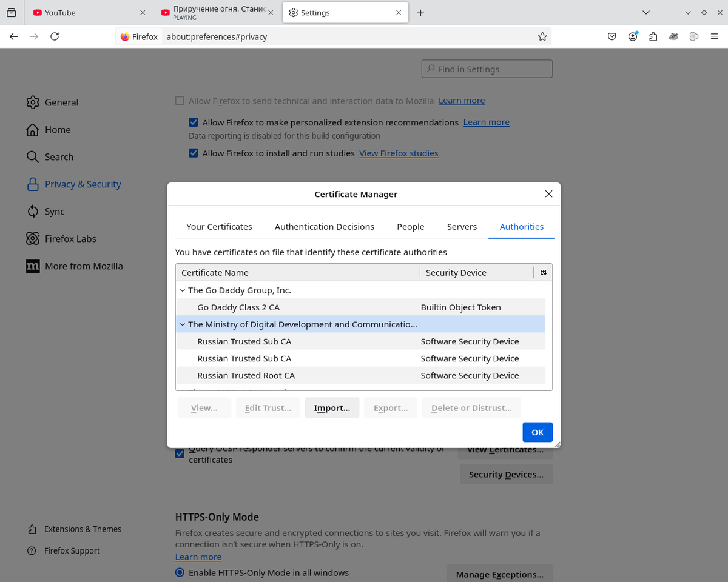Open Firefox Labs in the sidebar
This screenshot has width=728, height=582.
pyautogui.click(x=61, y=239)
